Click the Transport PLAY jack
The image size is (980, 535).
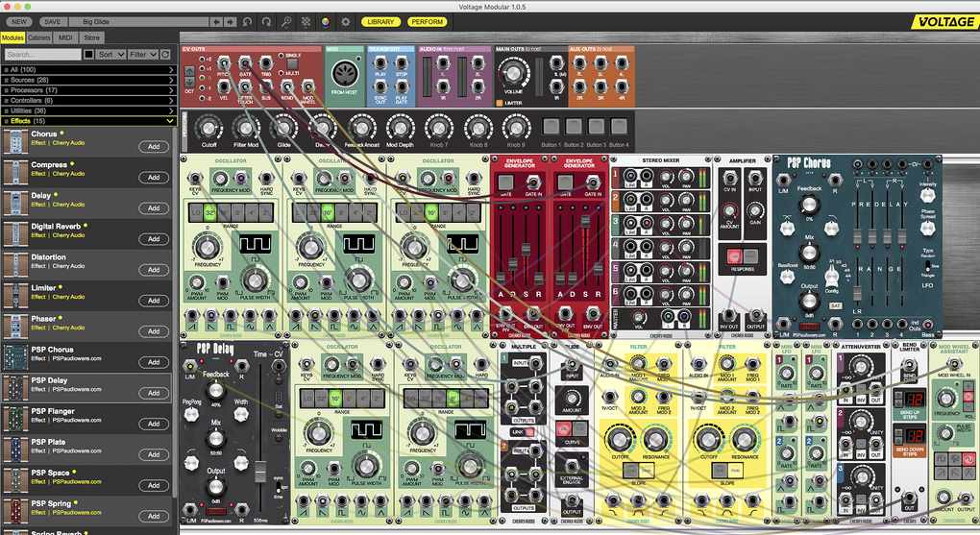click(380, 63)
